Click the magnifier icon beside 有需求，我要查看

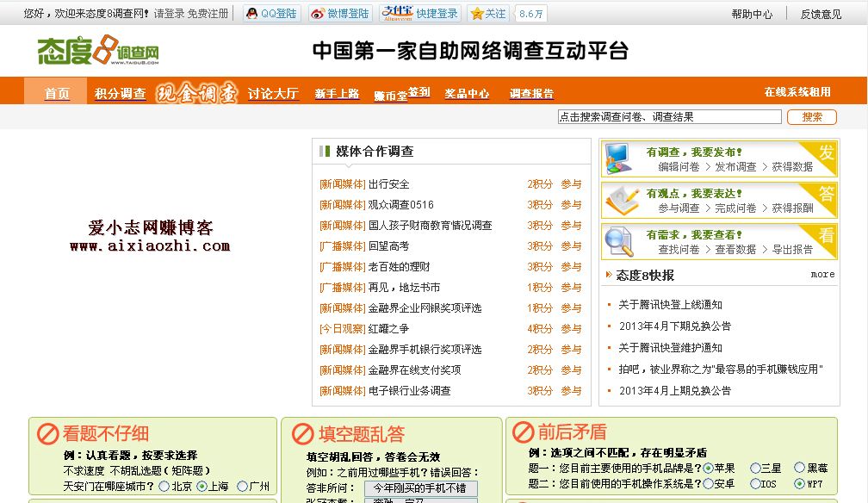(618, 241)
